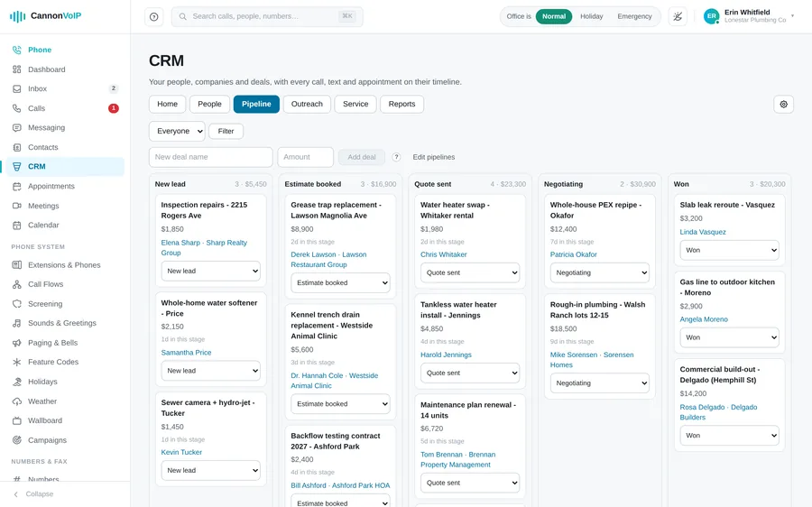Click the Add deal button
The height and width of the screenshot is (507, 812).
pyautogui.click(x=362, y=157)
